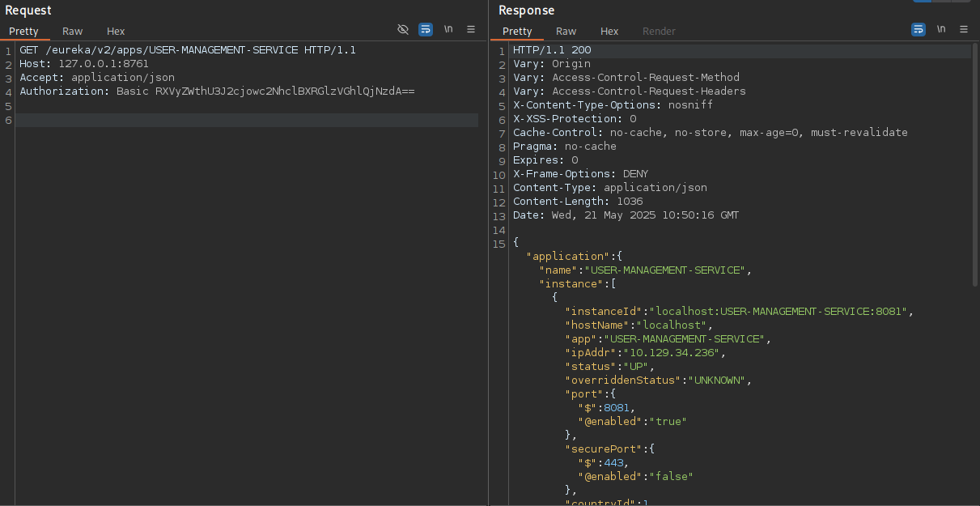The height and width of the screenshot is (506, 980).
Task: Click the "$":443 secure port value
Action: tap(604, 463)
